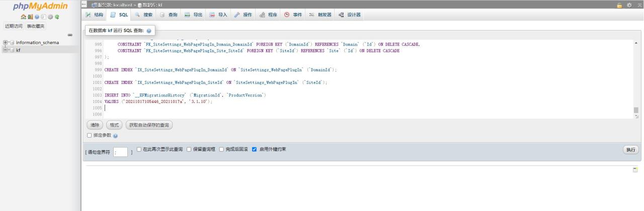This screenshot has width=644, height=211.
Task: Click 获取自动保存的查询 button
Action: coord(149,125)
